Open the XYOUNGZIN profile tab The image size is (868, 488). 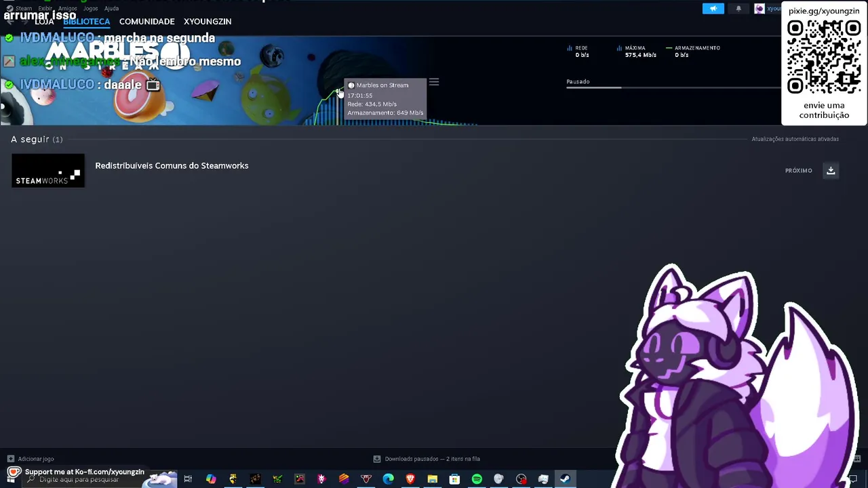208,22
